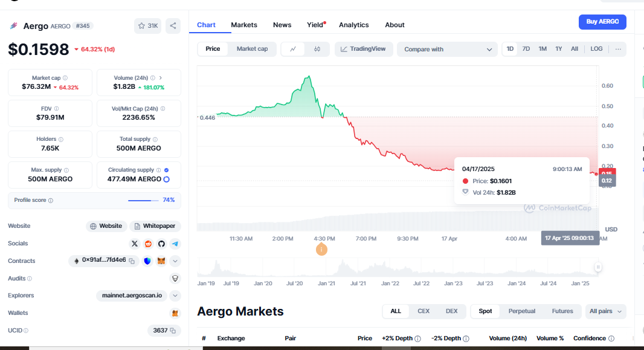Set chart range to 1M
Screen dimensions: 644x350
543,49
